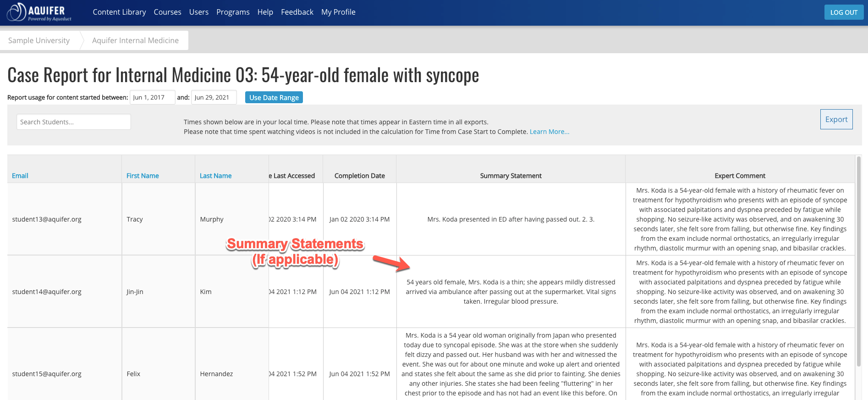
Task: Click the Aquifer logo
Action: (39, 12)
